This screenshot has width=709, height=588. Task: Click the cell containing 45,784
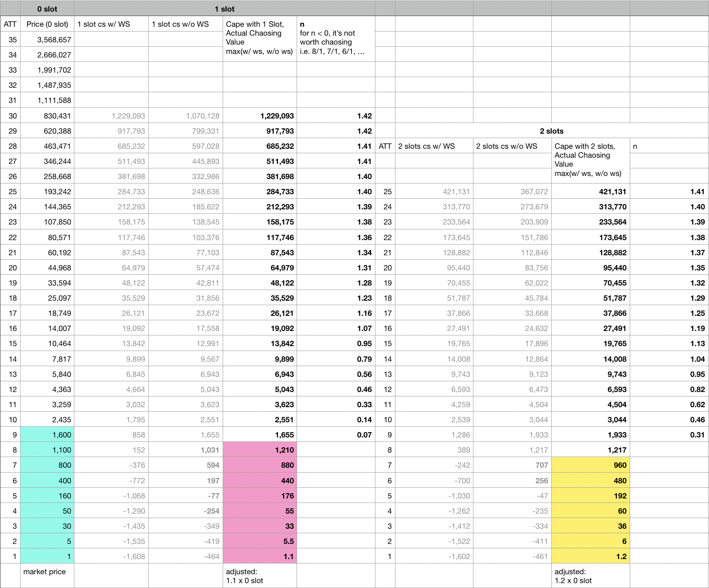[x=512, y=298]
